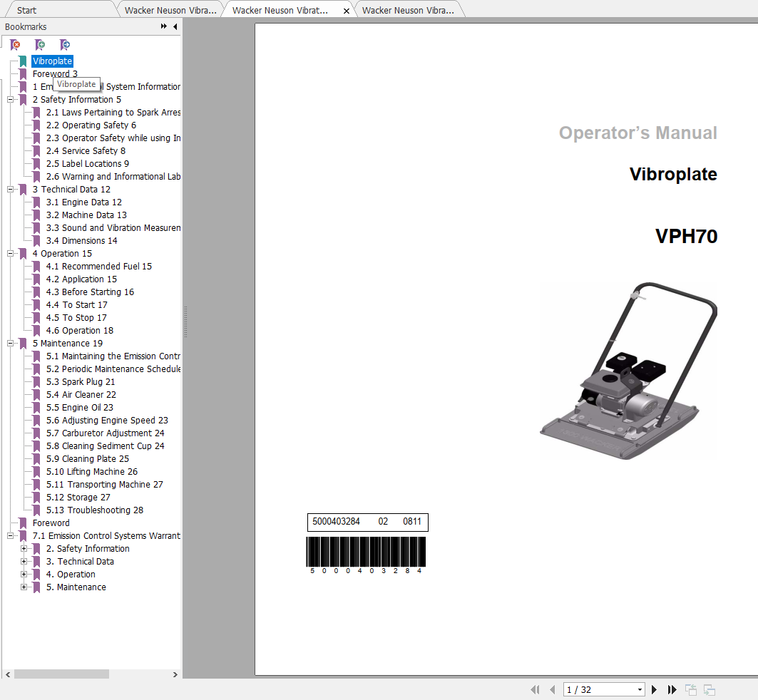This screenshot has width=758, height=700.
Task: Click the next view navigation icon
Action: pyautogui.click(x=710, y=689)
